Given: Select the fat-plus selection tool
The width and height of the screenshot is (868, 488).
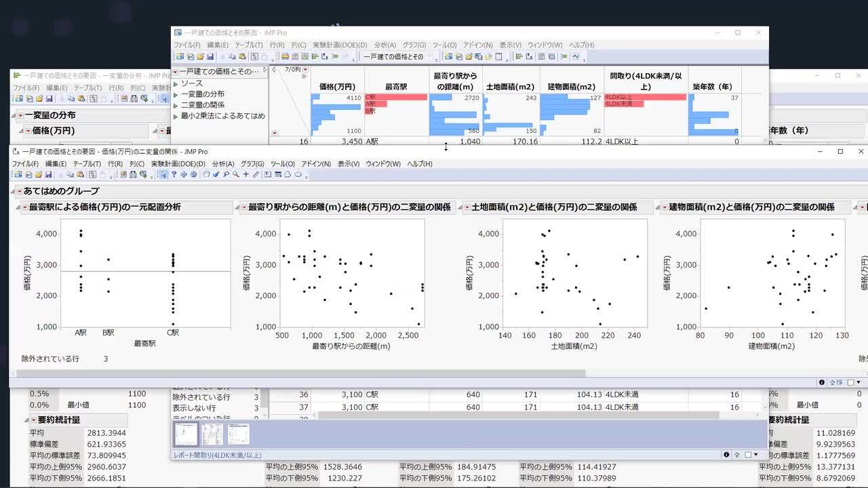Looking at the screenshot, I should tap(184, 174).
